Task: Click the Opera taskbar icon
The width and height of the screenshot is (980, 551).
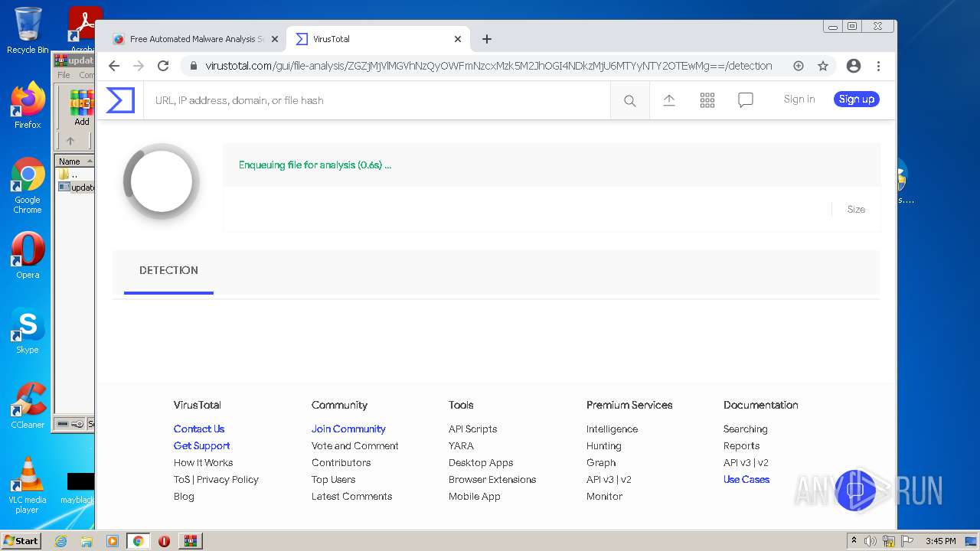Action: (x=164, y=541)
